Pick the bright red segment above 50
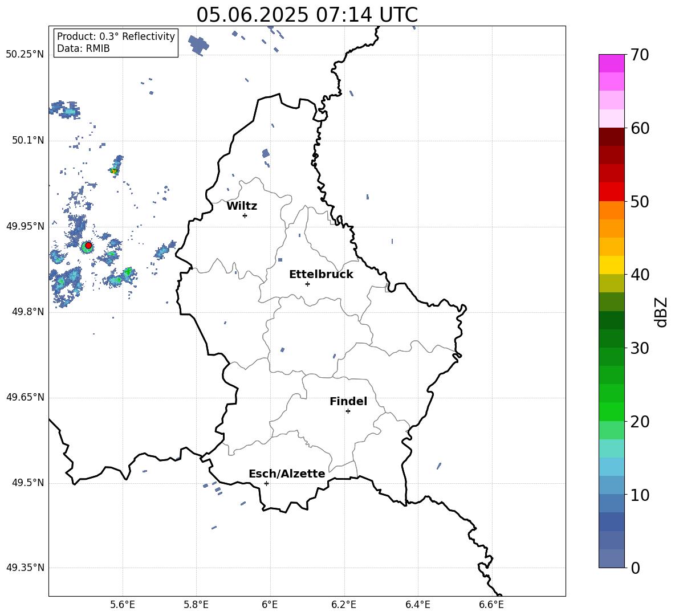Image resolution: width=675 pixels, height=616 pixels. coord(612,192)
